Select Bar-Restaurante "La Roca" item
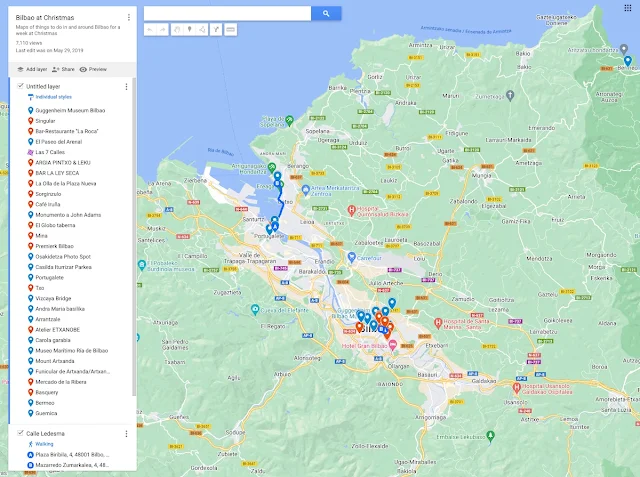Viewport: 640px width, 477px height. click(x=67, y=131)
